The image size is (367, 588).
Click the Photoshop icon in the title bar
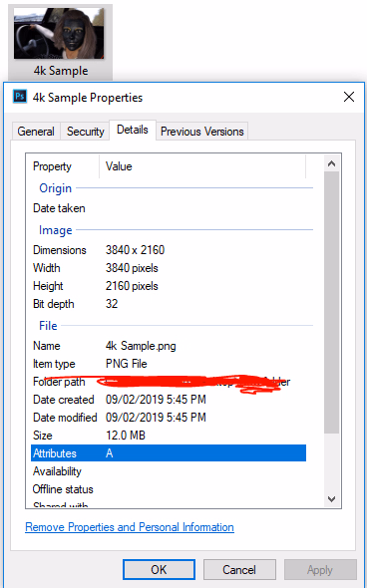click(x=20, y=97)
